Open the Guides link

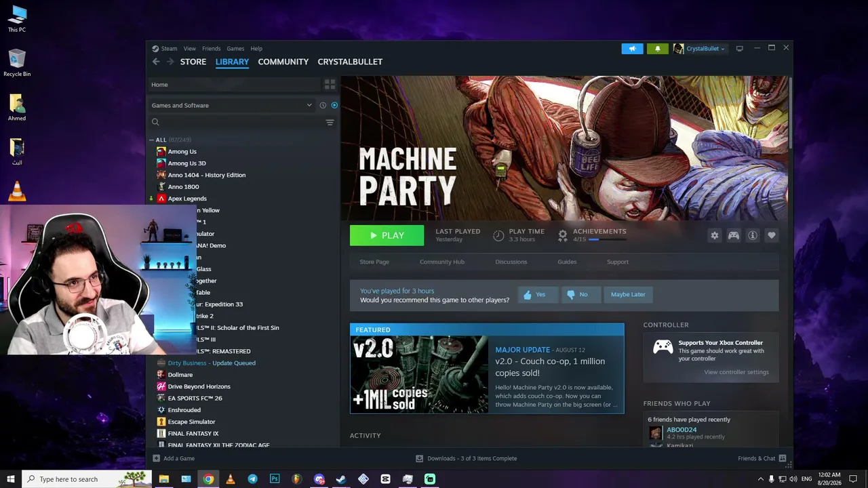(567, 262)
